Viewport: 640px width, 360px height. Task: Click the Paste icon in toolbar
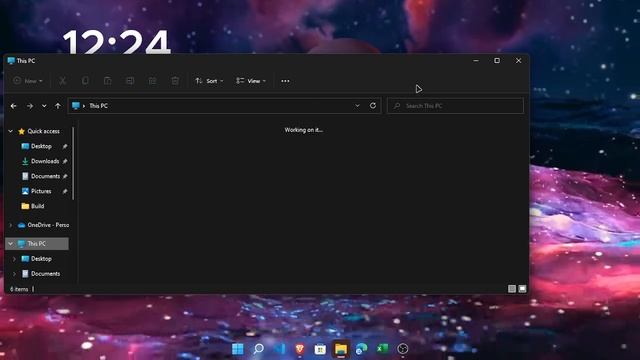(107, 81)
